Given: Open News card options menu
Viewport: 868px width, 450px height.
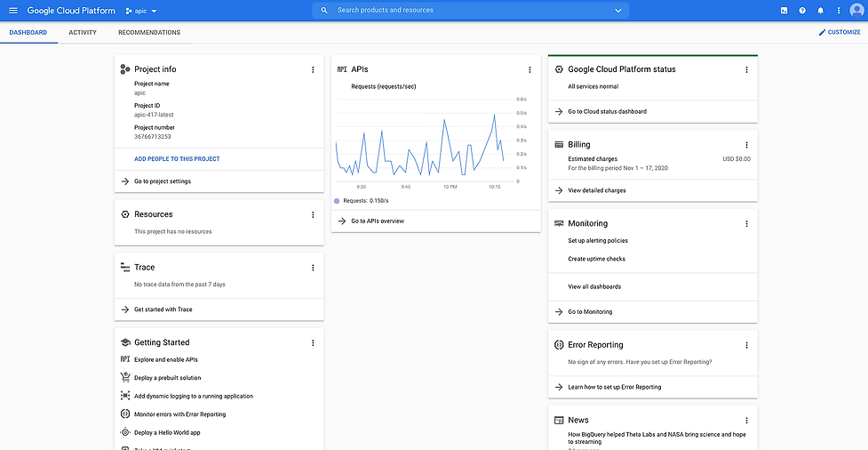Looking at the screenshot, I should pyautogui.click(x=746, y=421).
